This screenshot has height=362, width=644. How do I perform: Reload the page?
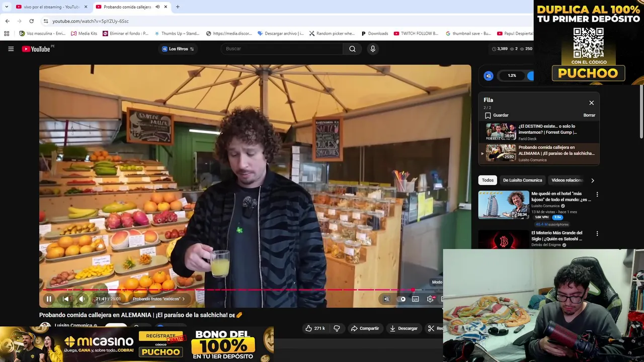(31, 21)
